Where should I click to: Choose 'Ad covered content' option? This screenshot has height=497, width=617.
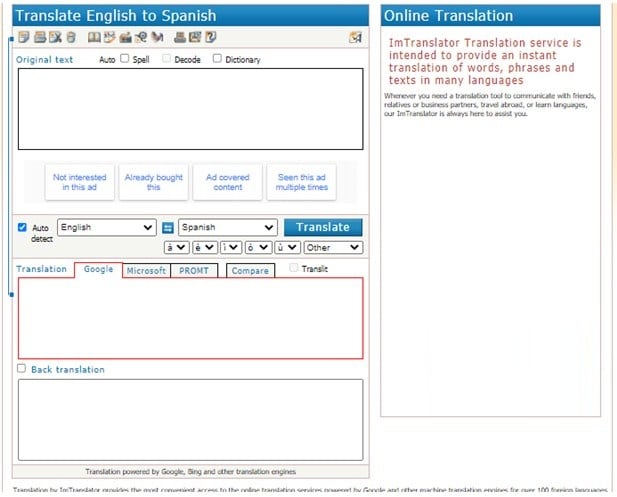coord(227,182)
